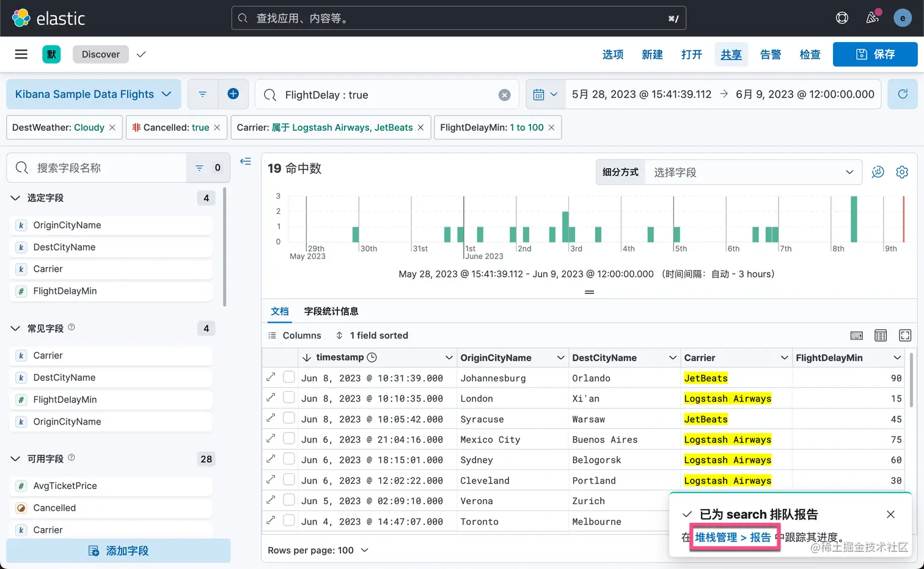The width and height of the screenshot is (924, 569).
Task: Open the Discover saved search chevron
Action: pyautogui.click(x=141, y=54)
